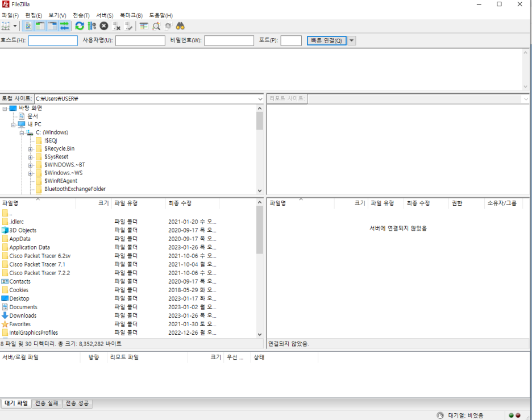Open the 파일(F) menu

[x=10, y=15]
